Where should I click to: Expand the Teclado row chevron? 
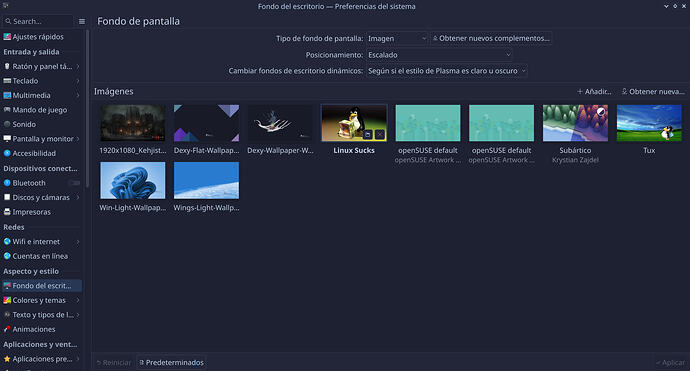(78, 81)
